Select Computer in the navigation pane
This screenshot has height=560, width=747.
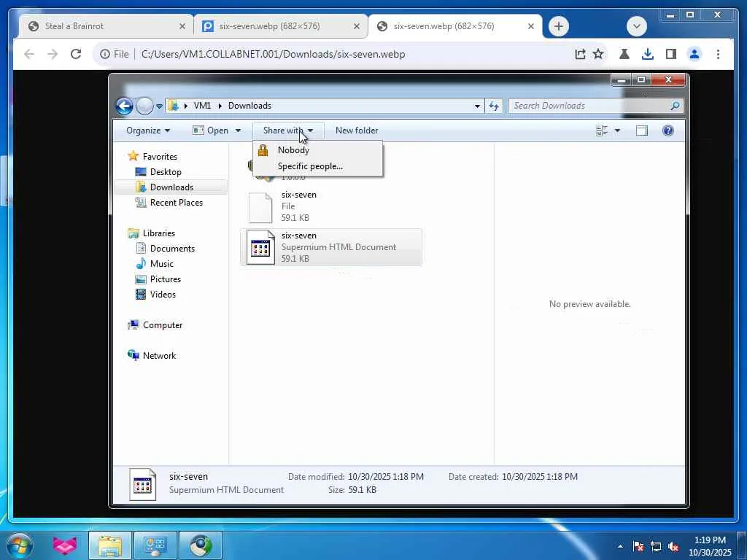[x=155, y=324]
